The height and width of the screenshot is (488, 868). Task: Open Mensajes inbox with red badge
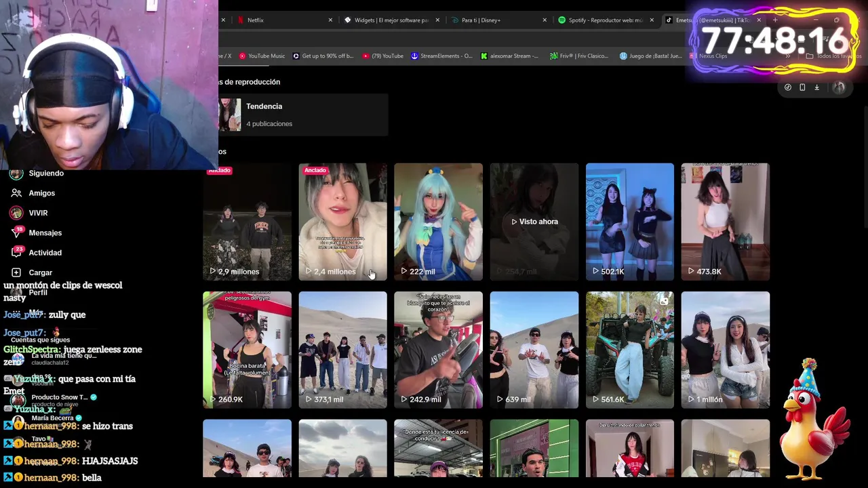tap(37, 232)
